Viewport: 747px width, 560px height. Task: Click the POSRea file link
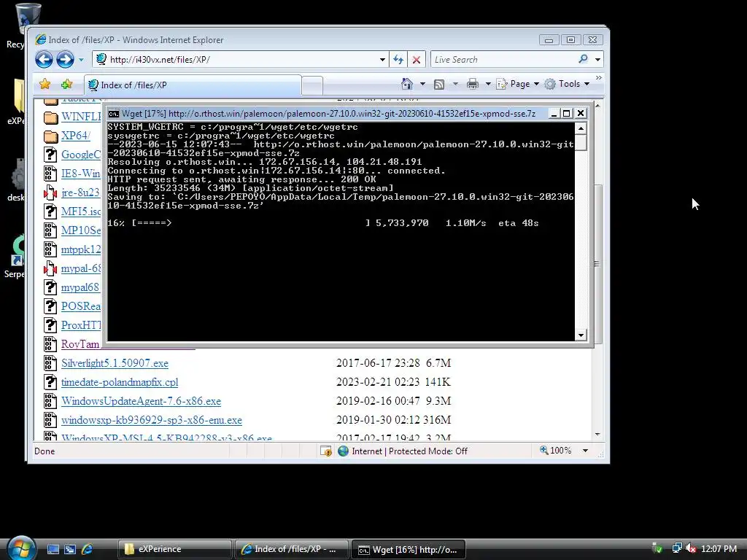[81, 306]
